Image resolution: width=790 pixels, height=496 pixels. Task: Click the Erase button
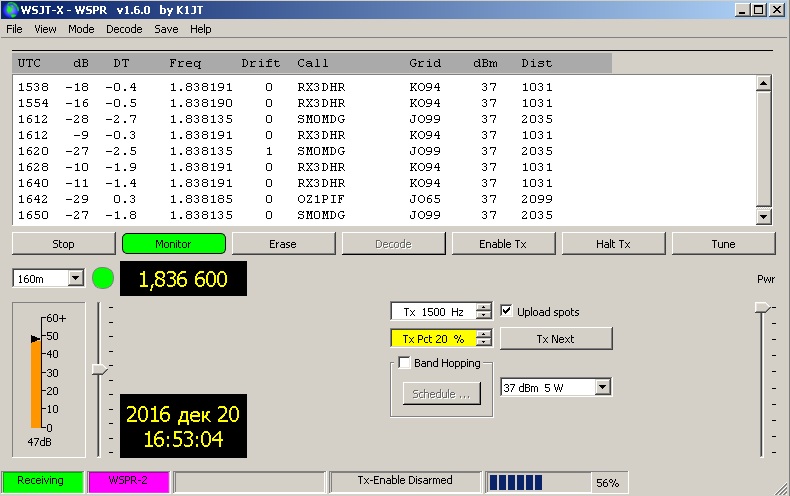pyautogui.click(x=283, y=244)
